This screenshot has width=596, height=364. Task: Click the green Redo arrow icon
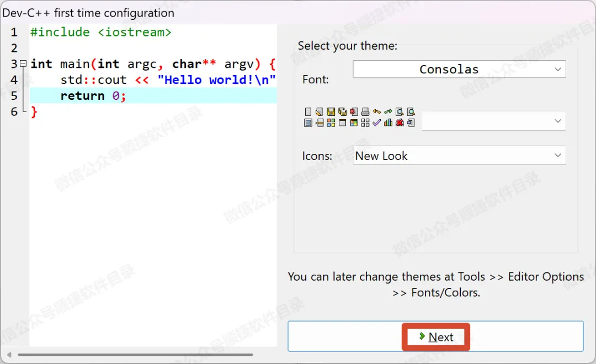coord(388,112)
